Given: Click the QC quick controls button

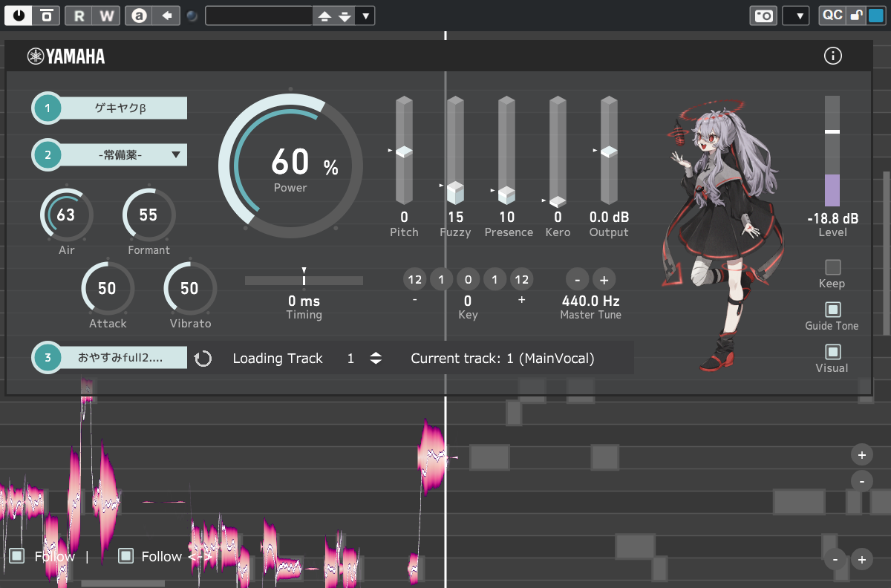Looking at the screenshot, I should pos(832,15).
